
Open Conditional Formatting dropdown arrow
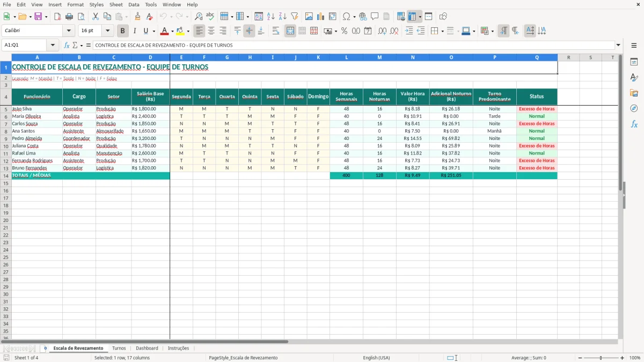point(493,31)
